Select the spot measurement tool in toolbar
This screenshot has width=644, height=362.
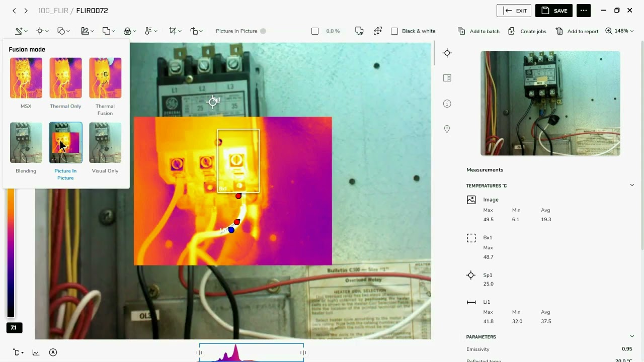pos(40,31)
